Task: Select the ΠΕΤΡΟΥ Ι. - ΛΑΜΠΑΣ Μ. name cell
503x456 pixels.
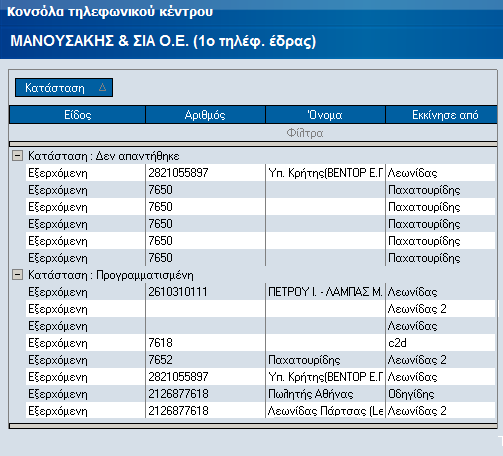Action: coord(325,292)
